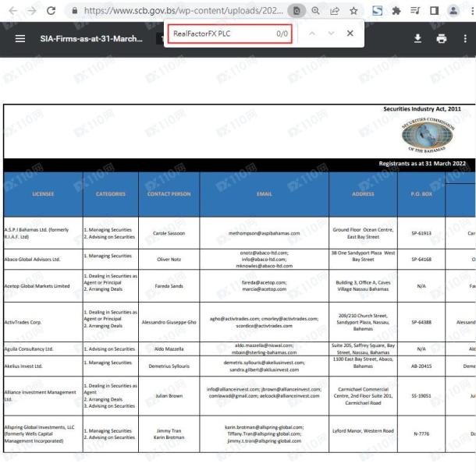Click contact person Oliver Notz
Viewport: 476px width, 474px height.
click(x=169, y=260)
